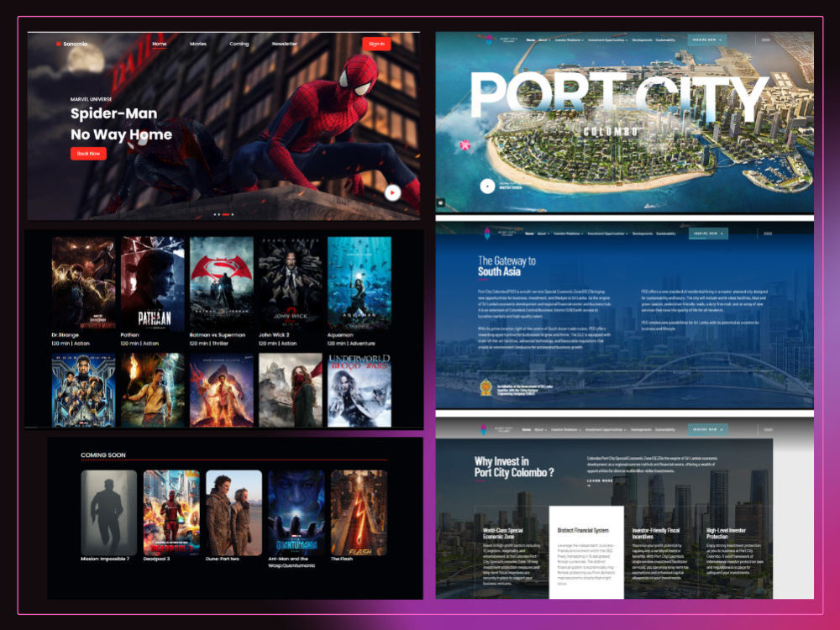Open Home in the movie site navigation
Image resolution: width=840 pixels, height=630 pixels.
click(159, 44)
